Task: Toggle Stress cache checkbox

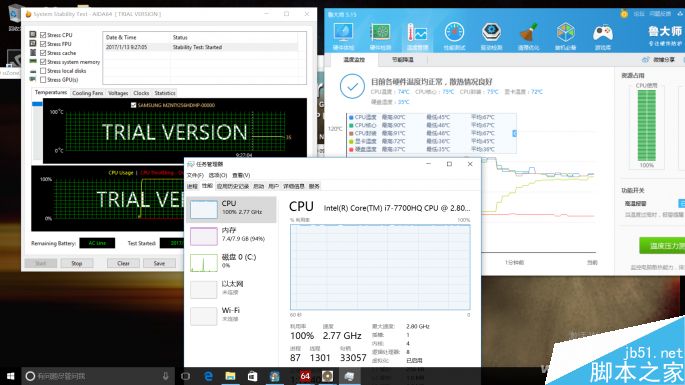Action: (43, 53)
